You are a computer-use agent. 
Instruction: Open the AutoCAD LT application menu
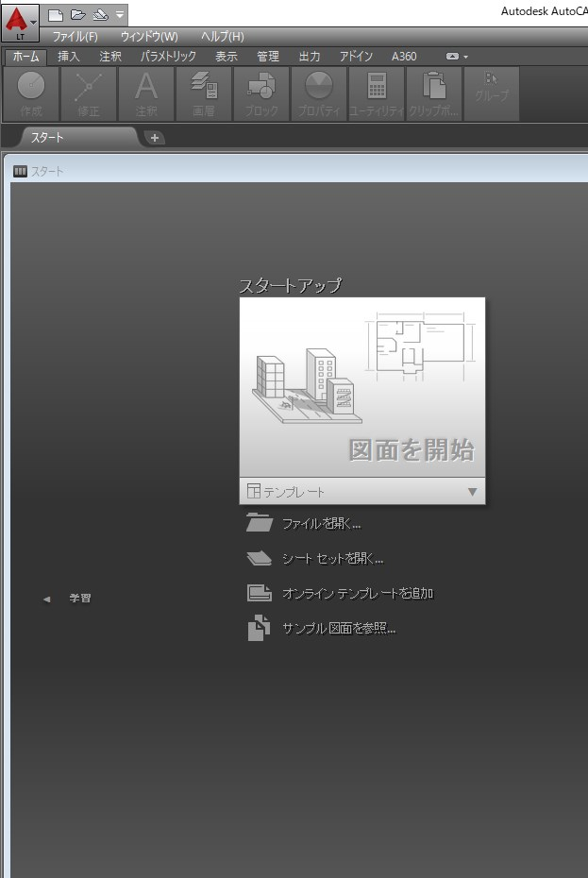[20, 18]
